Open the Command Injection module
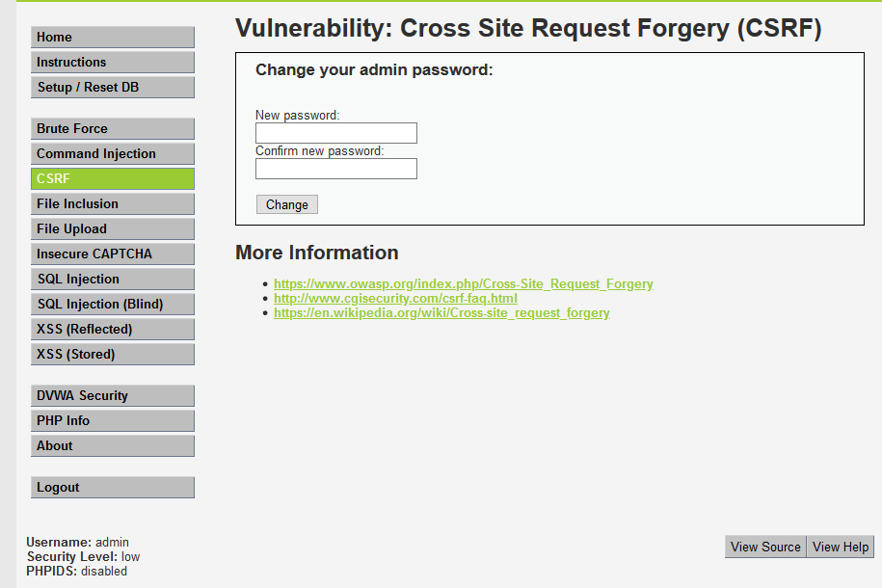 point(112,154)
